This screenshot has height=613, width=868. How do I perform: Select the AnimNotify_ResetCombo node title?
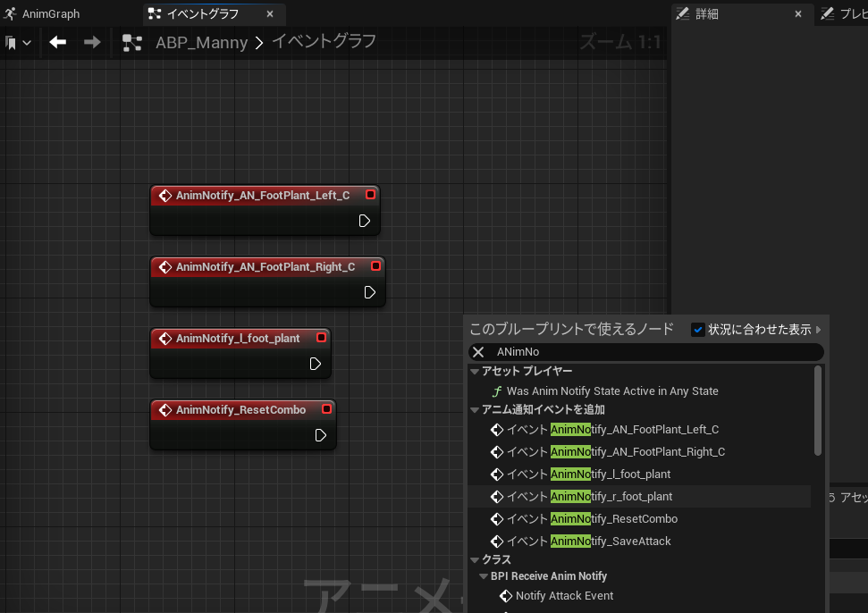coord(240,409)
